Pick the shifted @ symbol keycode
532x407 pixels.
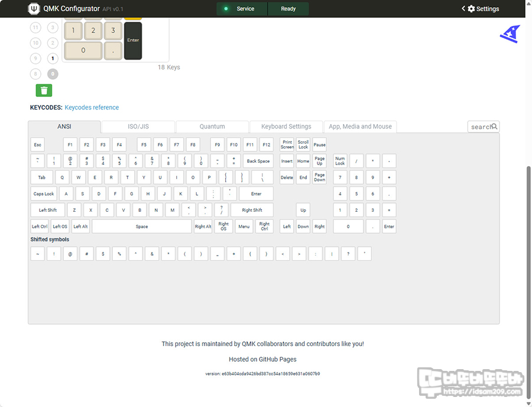click(x=70, y=254)
